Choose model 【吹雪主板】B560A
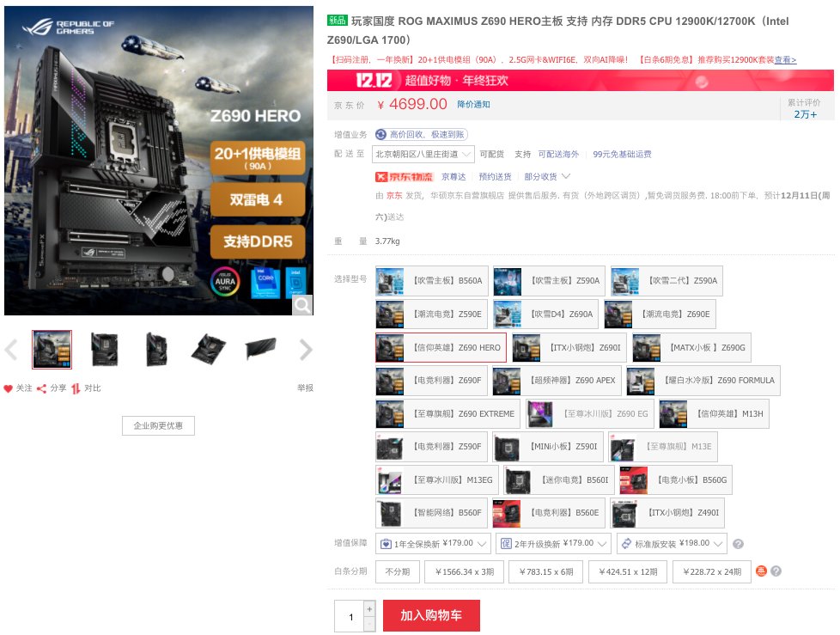840x635 pixels. [x=432, y=281]
